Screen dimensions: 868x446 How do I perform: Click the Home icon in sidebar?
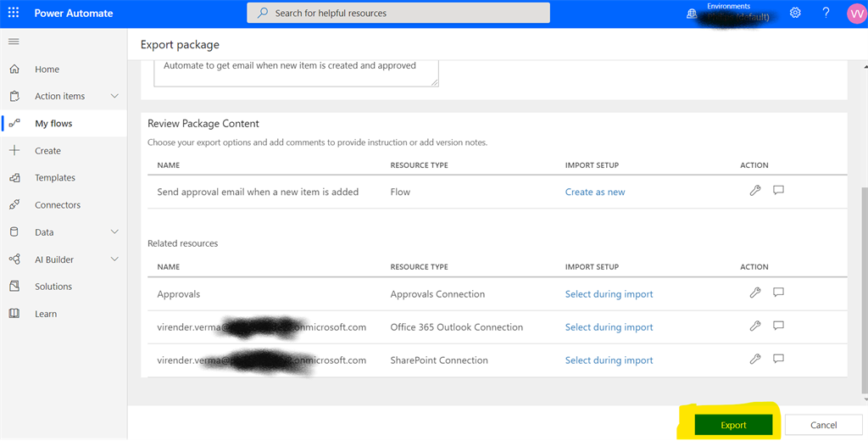[x=14, y=70]
